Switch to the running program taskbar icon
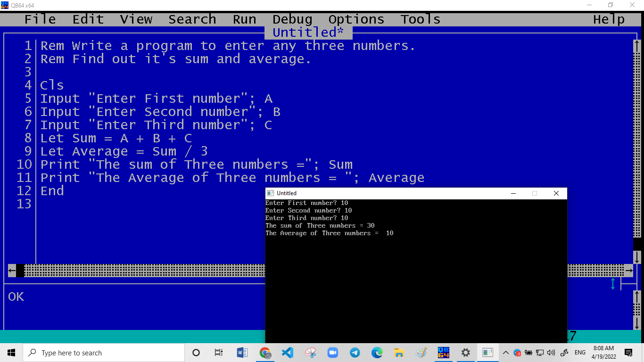This screenshot has height=362, width=644. pos(488,353)
